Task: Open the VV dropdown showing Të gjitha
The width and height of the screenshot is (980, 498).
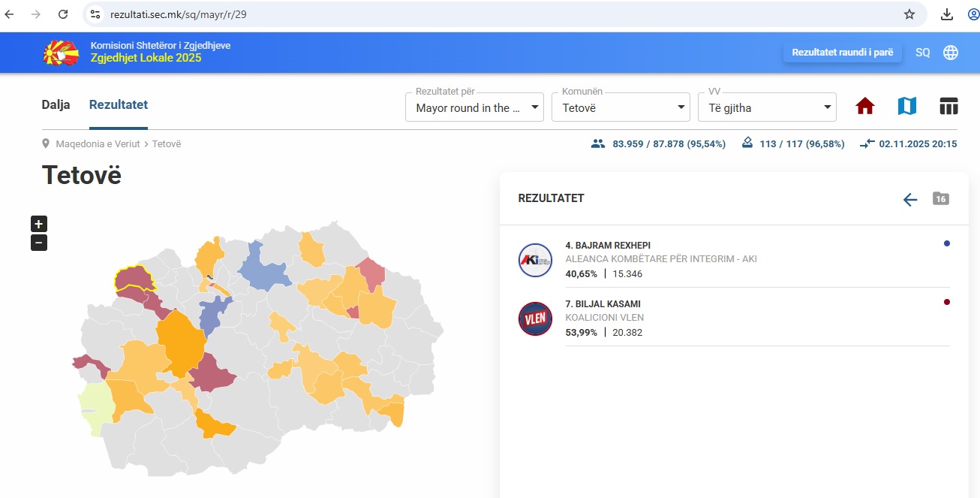Action: [x=767, y=107]
